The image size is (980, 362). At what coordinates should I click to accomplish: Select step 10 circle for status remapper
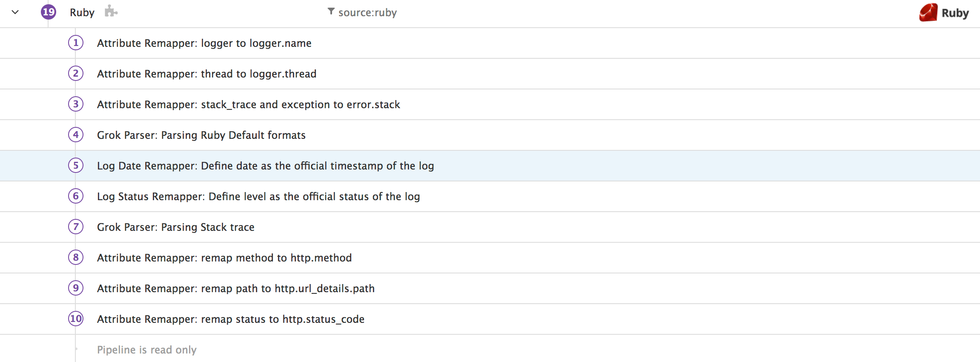(75, 319)
